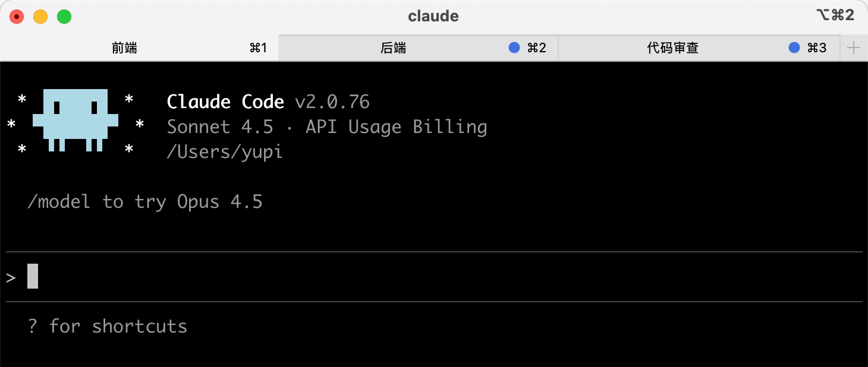The height and width of the screenshot is (367, 868).
Task: Click the ⌘1 shortcut label on 前端 tab
Action: [258, 48]
